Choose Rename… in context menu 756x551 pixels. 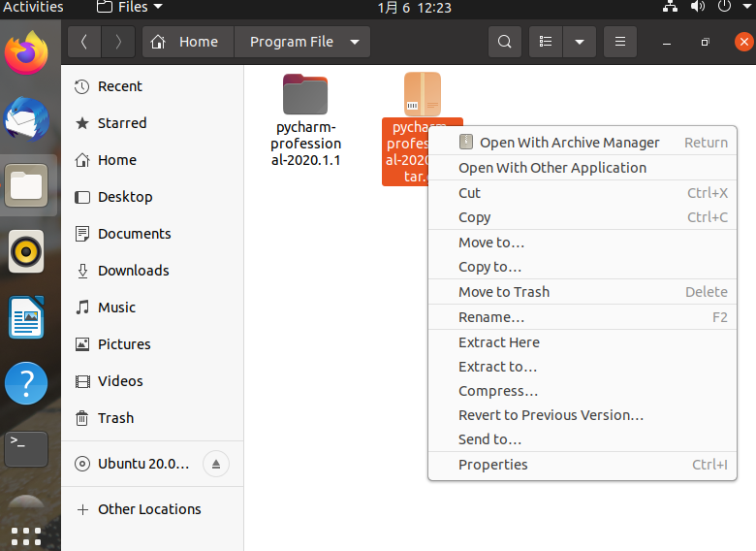[583, 317]
